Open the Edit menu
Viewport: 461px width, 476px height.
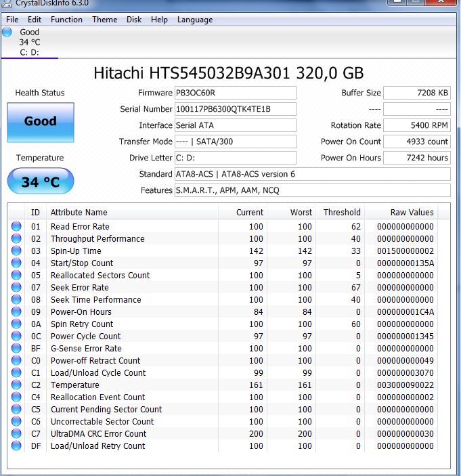click(35, 20)
